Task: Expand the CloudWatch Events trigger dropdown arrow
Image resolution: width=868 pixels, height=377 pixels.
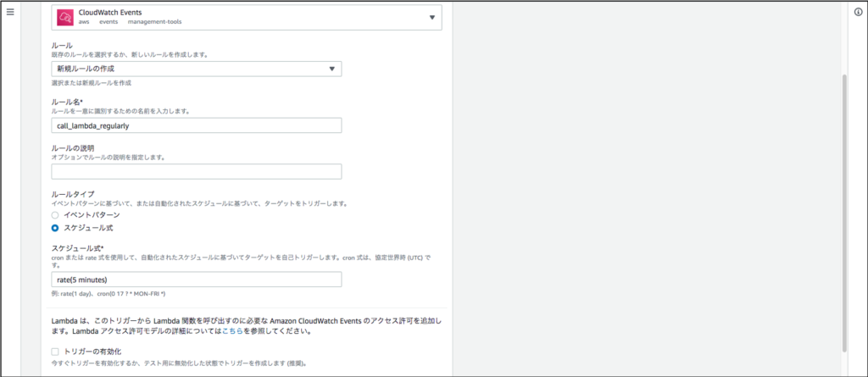Action: pos(431,17)
